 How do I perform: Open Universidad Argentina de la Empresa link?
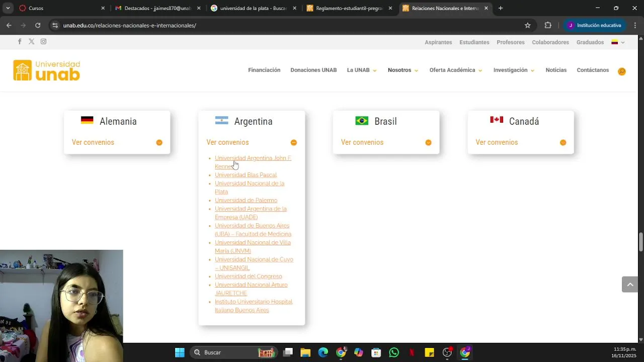251,213
